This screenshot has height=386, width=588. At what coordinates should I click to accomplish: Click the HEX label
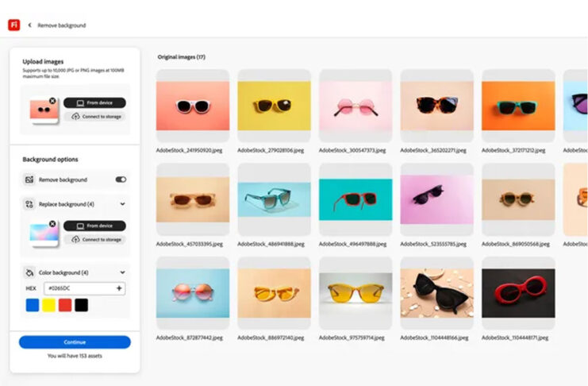31,288
